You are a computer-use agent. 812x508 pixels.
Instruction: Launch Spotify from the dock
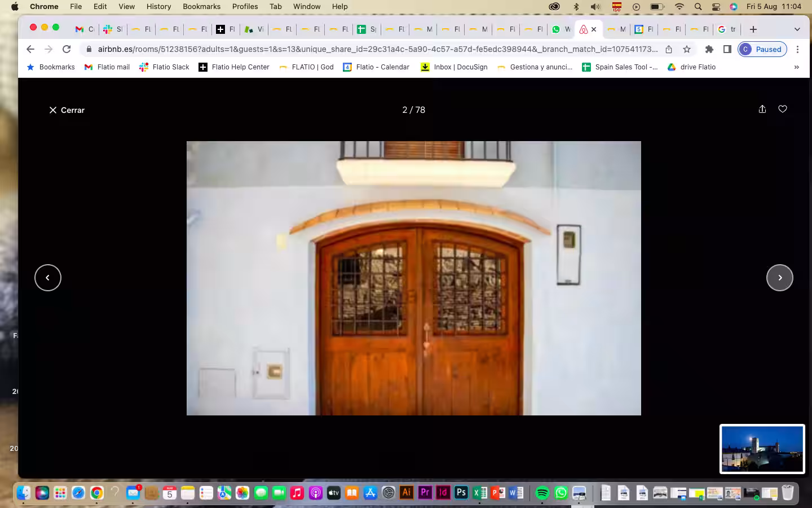coord(542,493)
